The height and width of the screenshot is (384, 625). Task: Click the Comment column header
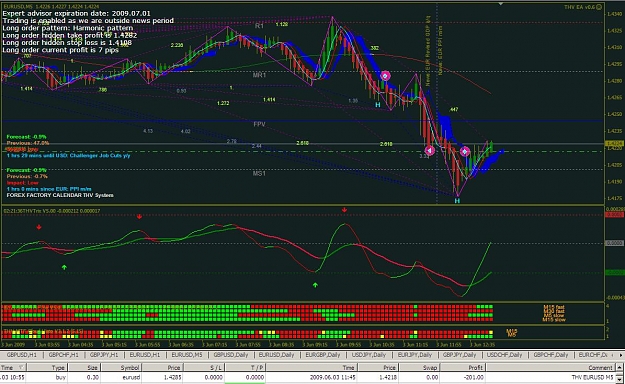click(551, 368)
